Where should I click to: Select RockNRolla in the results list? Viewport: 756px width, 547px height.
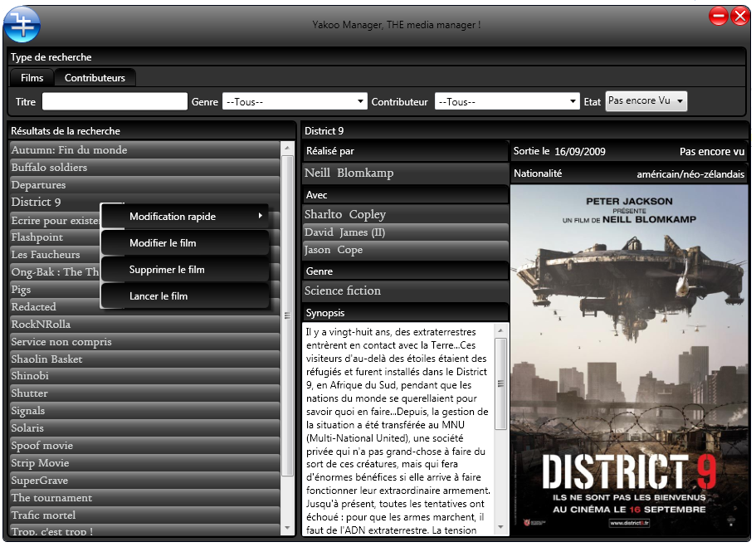[x=144, y=324]
